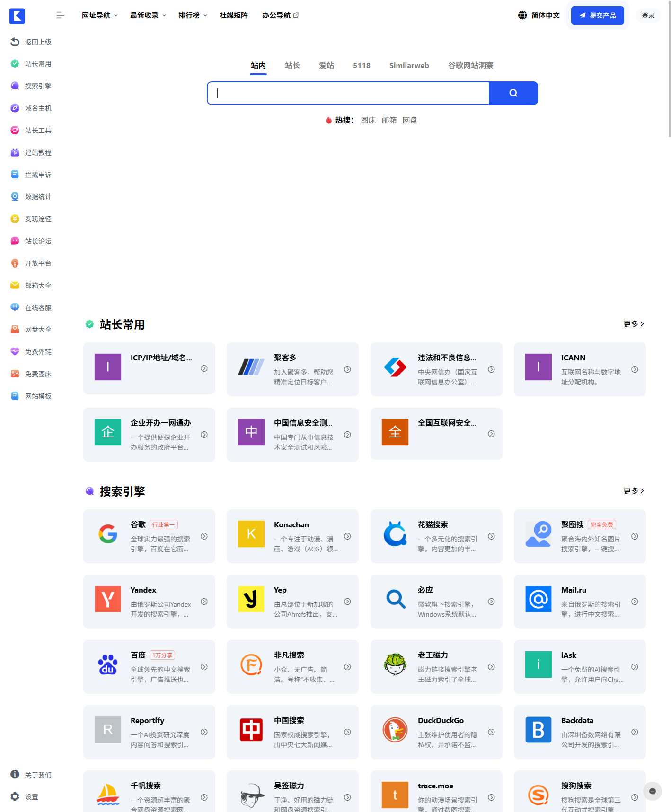Switch to the 爱站 search tab
The image size is (671, 812).
tap(327, 66)
